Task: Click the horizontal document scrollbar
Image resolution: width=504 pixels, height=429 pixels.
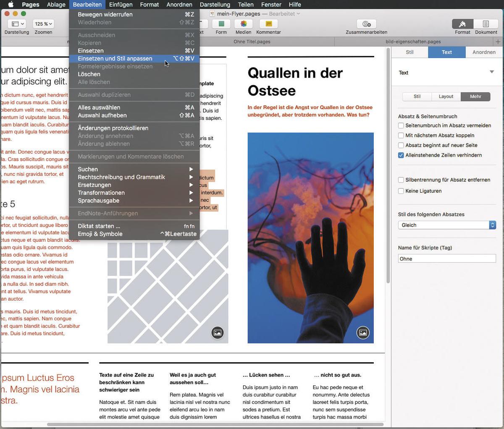Action: [x=215, y=424]
